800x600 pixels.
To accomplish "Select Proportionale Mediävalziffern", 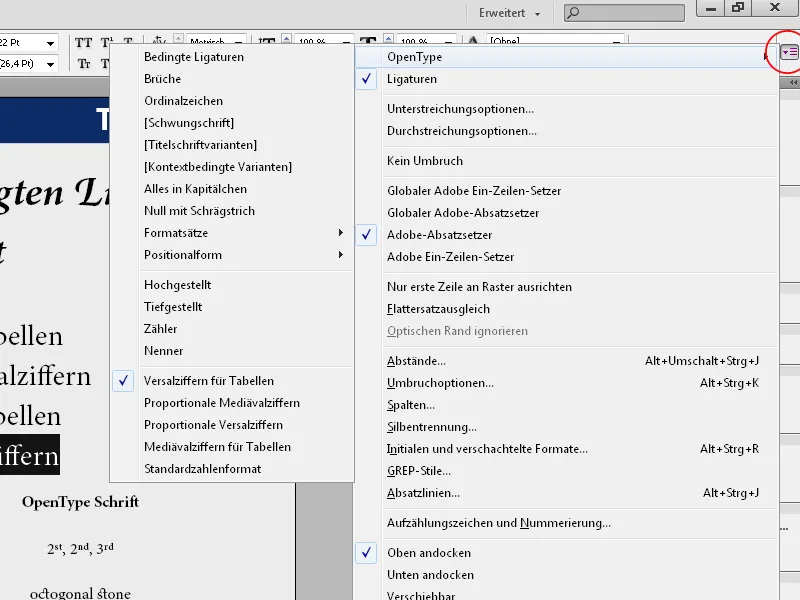I will coord(232,403).
